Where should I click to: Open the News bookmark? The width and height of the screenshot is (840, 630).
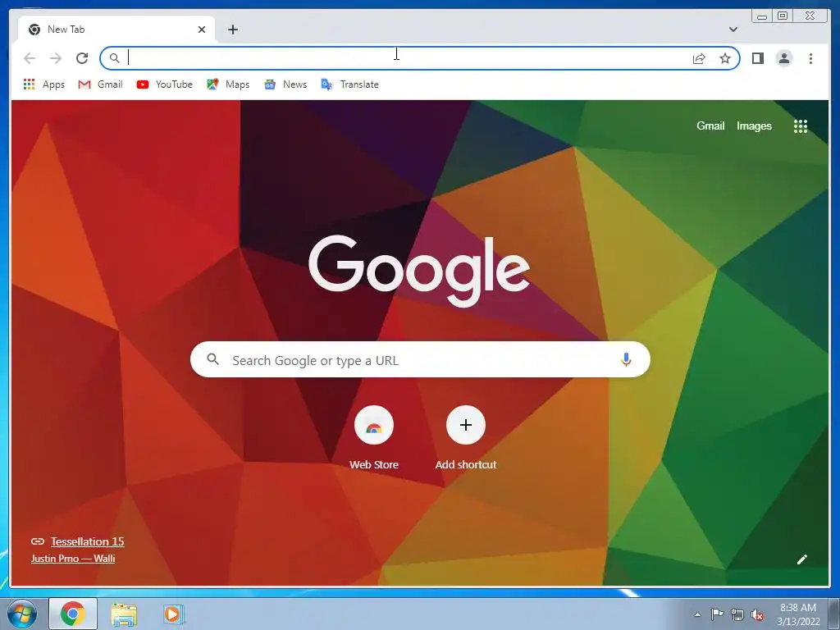tap(285, 84)
